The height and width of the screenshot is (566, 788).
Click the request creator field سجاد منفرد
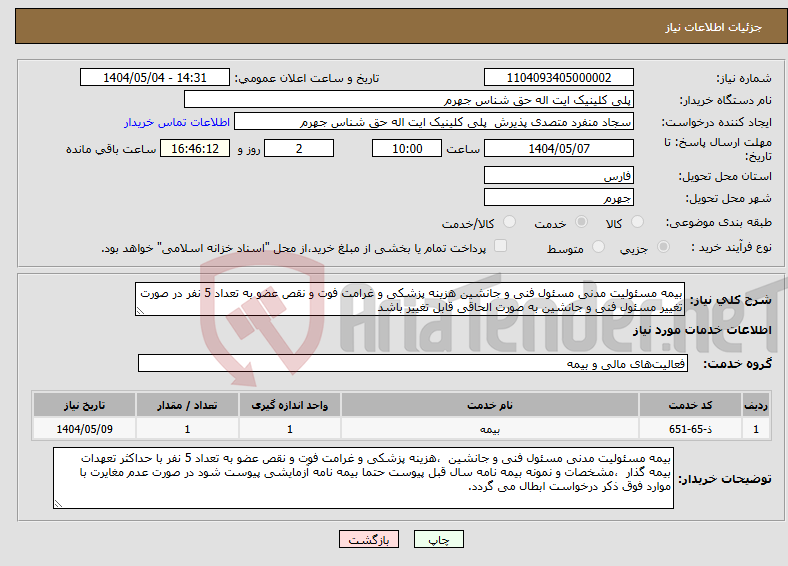434,122
